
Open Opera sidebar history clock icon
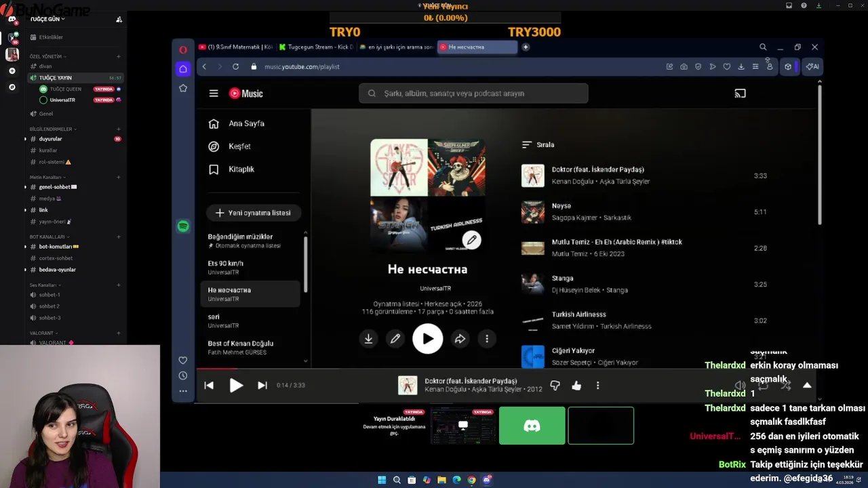coord(183,375)
